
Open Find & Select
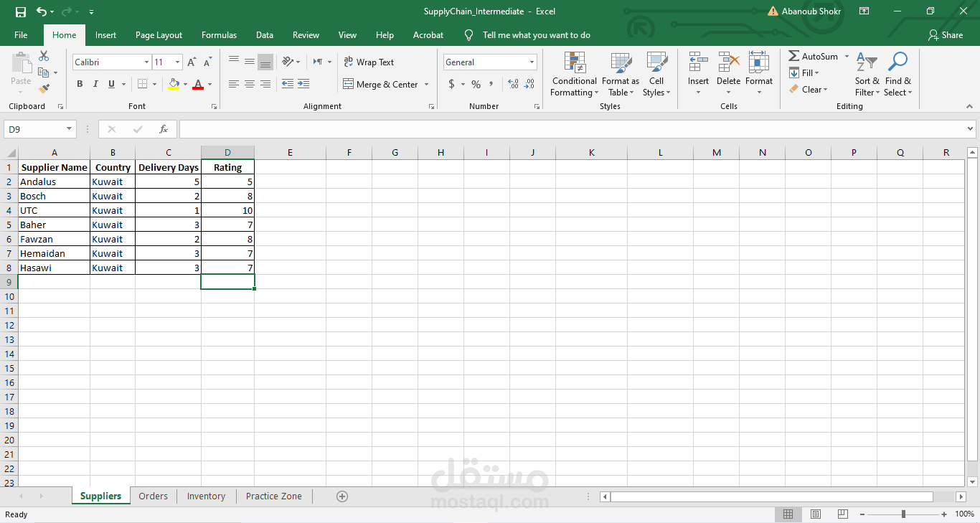tap(897, 75)
